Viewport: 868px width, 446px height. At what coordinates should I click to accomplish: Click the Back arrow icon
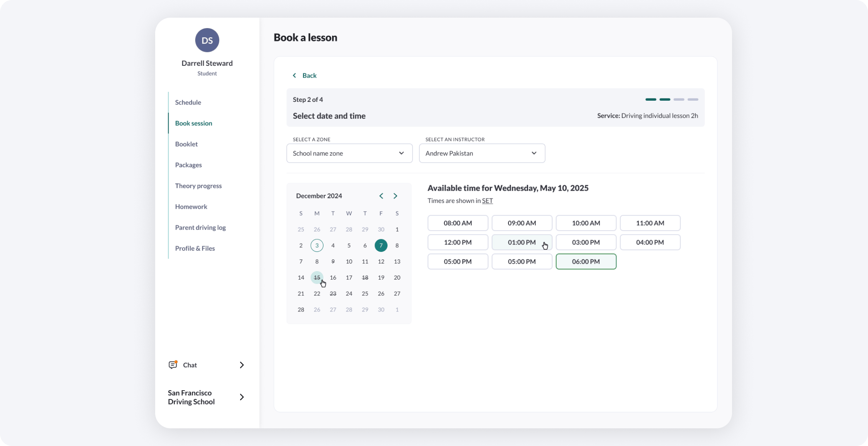[x=295, y=75]
